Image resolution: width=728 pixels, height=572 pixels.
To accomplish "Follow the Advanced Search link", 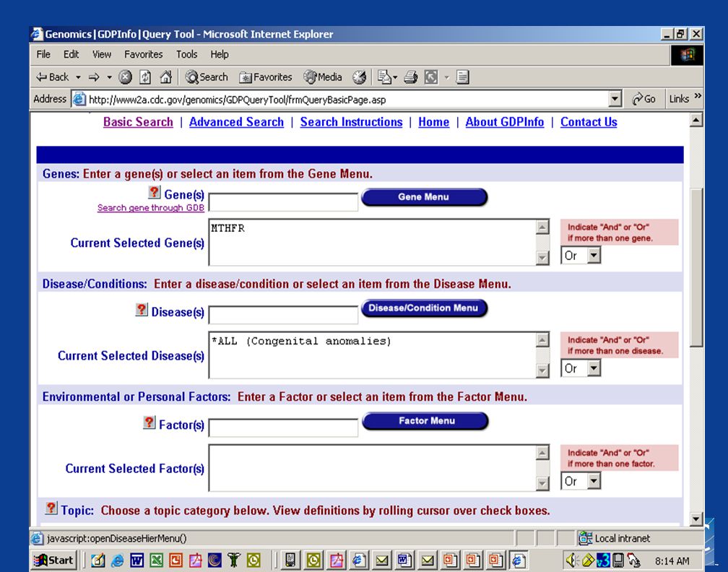I will pyautogui.click(x=236, y=122).
